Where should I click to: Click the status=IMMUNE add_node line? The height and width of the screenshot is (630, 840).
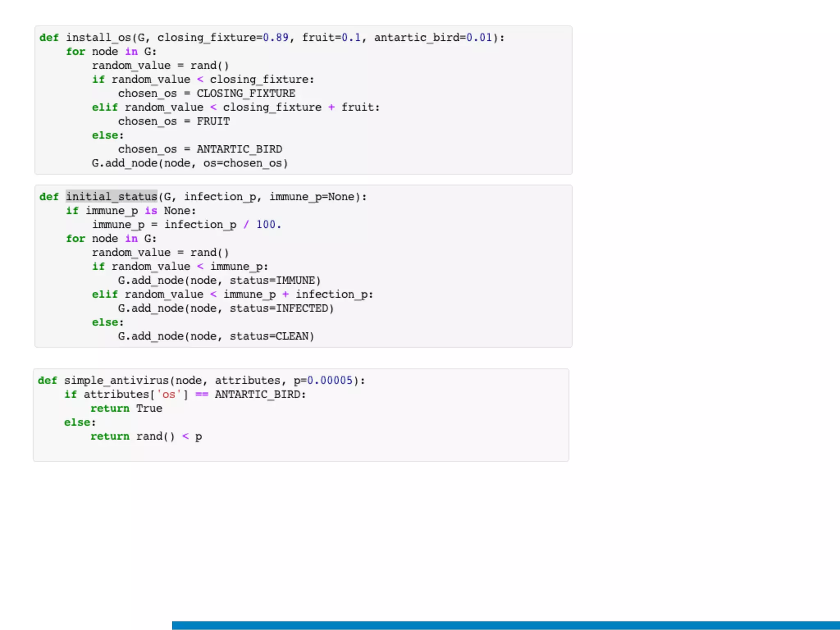219,281
